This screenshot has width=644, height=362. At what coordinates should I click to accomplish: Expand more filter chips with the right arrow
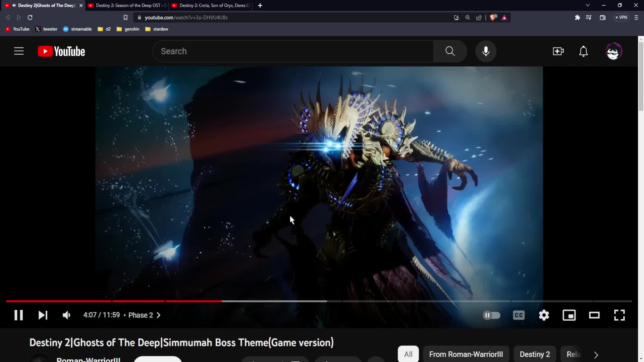click(x=595, y=355)
